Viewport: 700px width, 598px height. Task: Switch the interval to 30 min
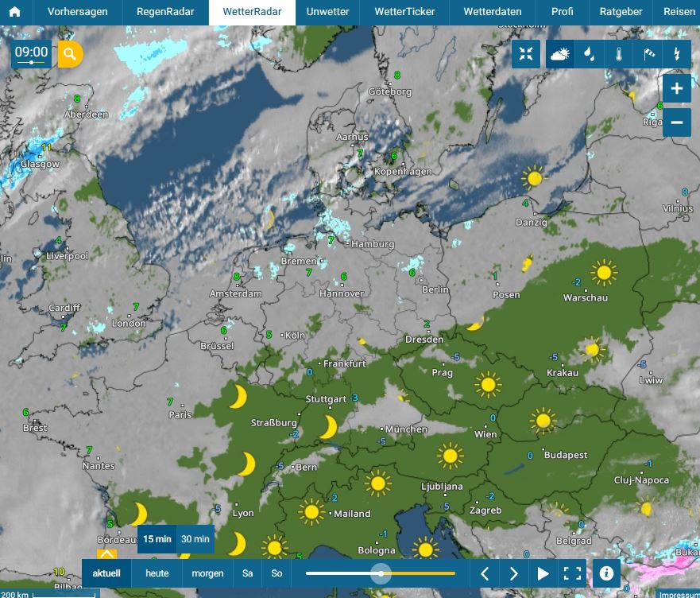point(195,539)
